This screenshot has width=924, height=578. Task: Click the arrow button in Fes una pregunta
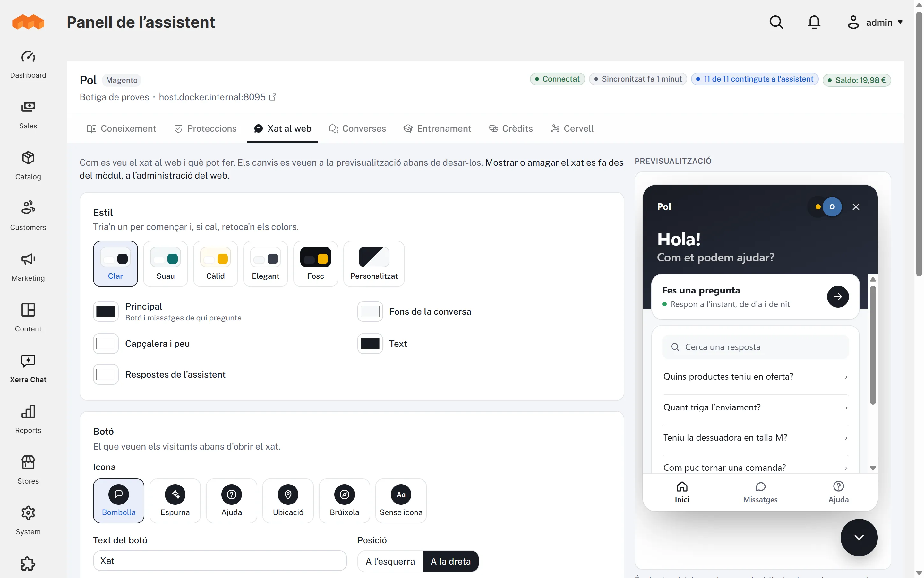[838, 297]
